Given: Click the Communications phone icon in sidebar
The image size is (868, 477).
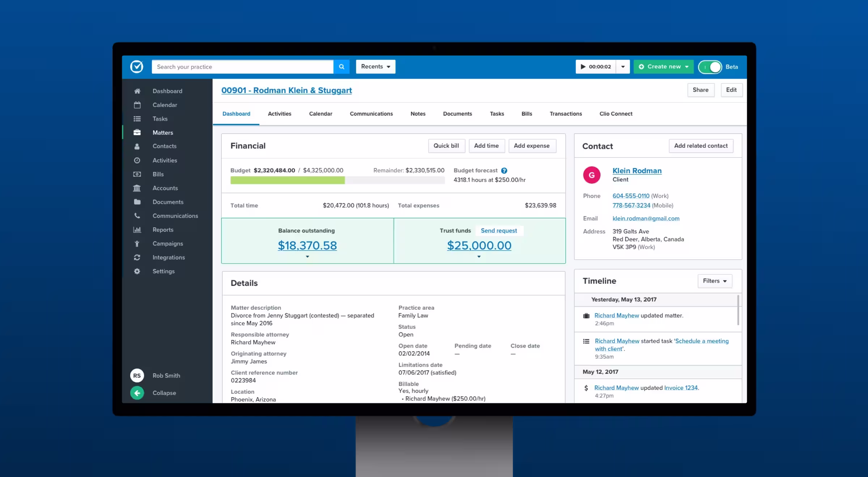Looking at the screenshot, I should [x=137, y=216].
